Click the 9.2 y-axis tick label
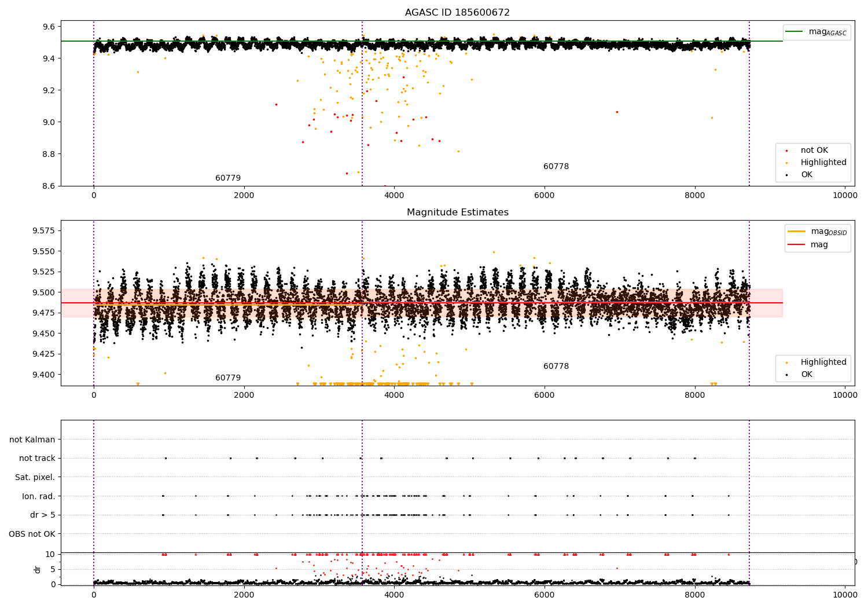Image resolution: width=868 pixels, height=608 pixels. [49, 90]
